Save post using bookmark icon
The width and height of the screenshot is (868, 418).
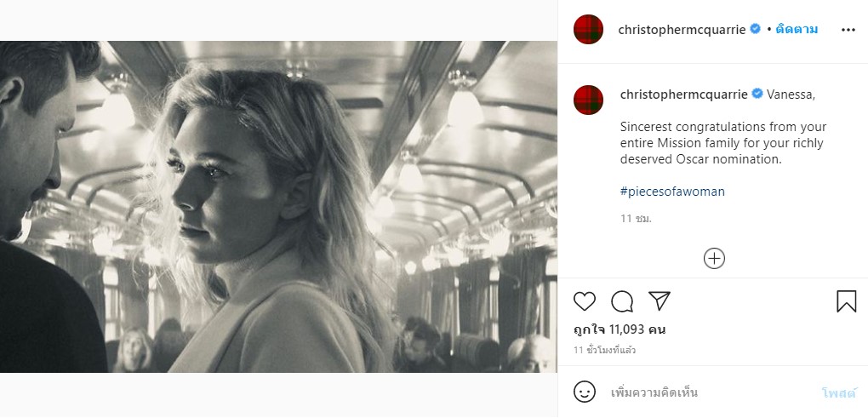click(x=846, y=301)
